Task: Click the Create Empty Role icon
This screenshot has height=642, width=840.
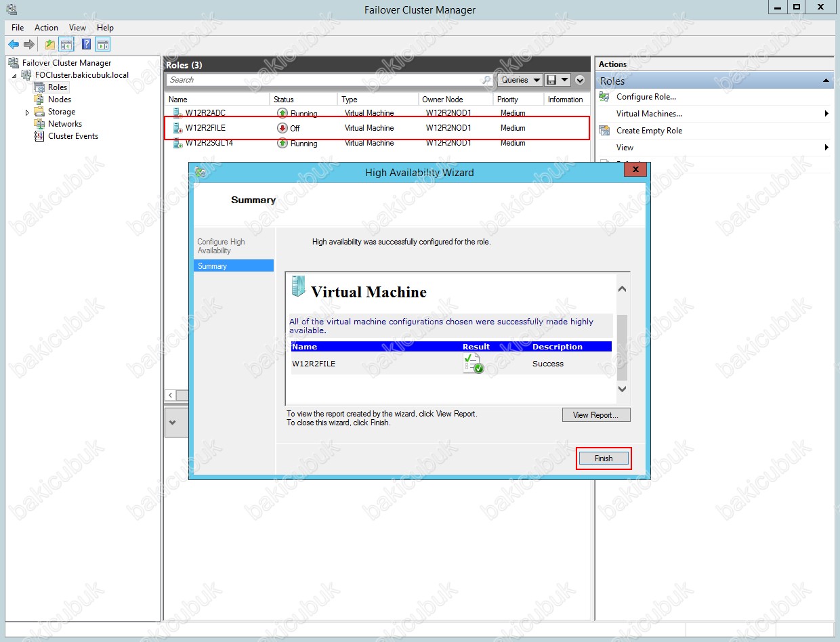Action: [x=604, y=131]
